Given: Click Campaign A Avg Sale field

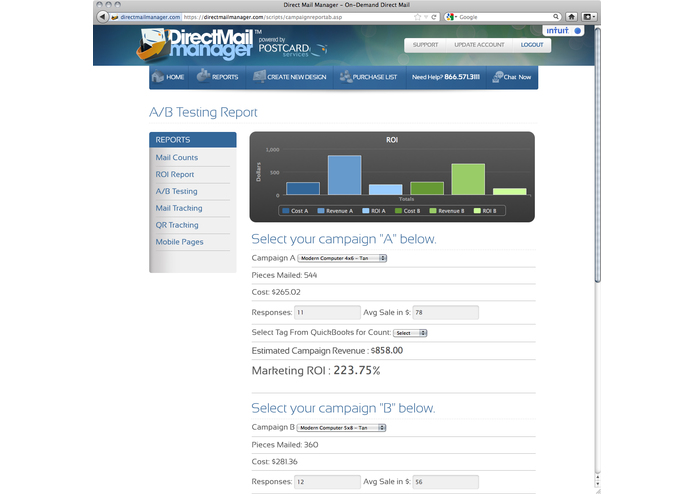Looking at the screenshot, I should click(445, 312).
